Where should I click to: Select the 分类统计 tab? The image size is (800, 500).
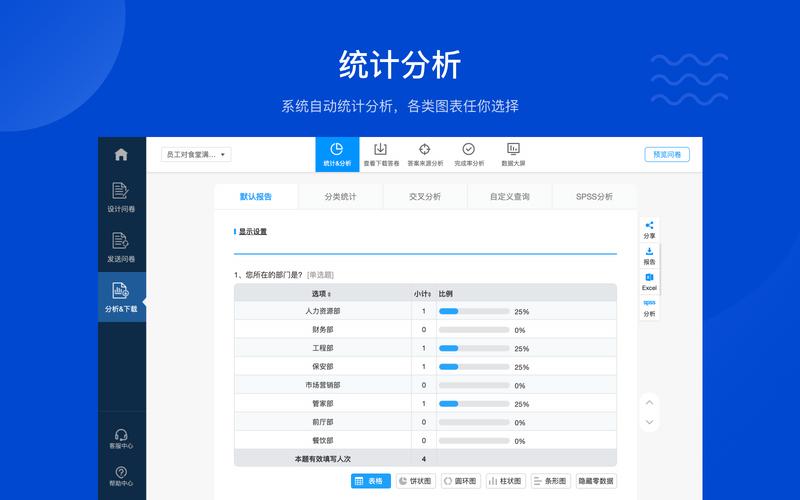pos(340,196)
